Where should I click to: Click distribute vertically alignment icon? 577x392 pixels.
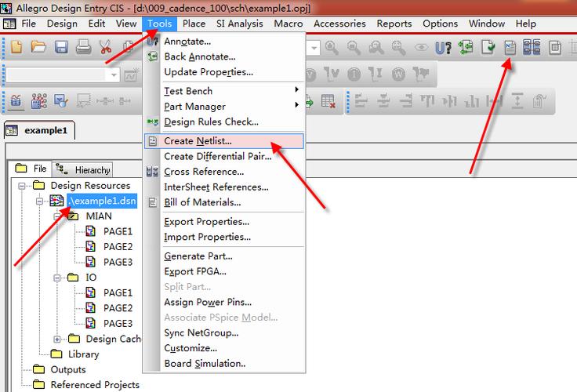coord(517,100)
